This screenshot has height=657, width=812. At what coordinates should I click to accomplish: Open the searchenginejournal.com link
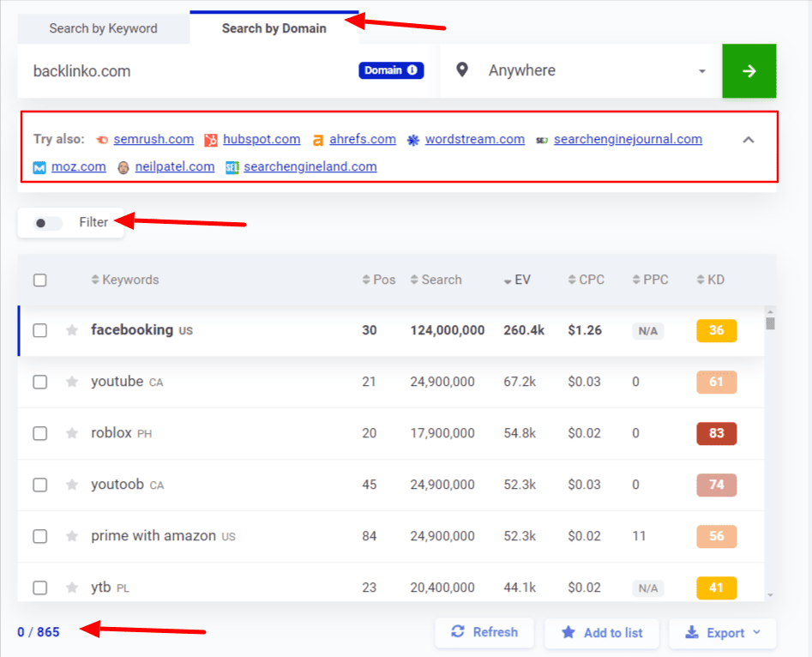629,140
